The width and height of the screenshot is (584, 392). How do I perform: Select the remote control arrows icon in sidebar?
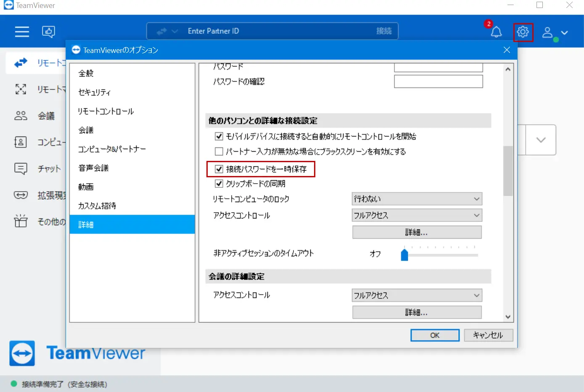click(x=21, y=63)
